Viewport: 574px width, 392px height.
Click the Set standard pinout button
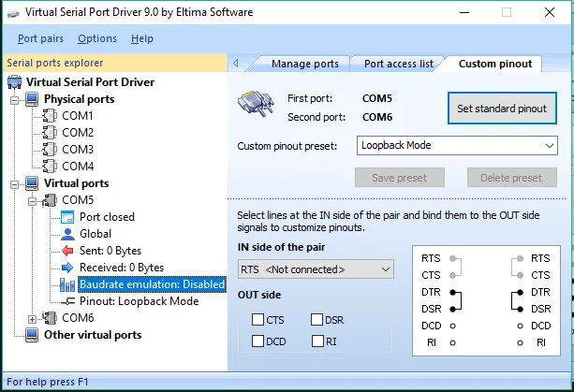502,109
